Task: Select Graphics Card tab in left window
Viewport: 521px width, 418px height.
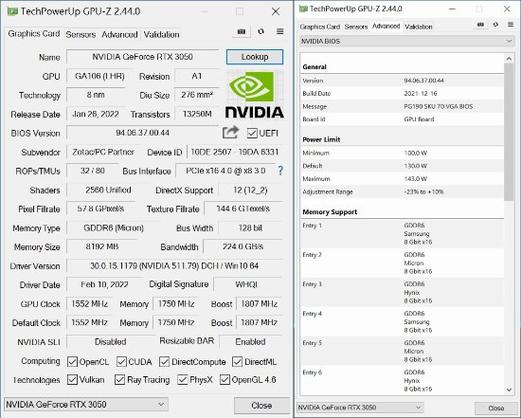Action: coord(34,34)
